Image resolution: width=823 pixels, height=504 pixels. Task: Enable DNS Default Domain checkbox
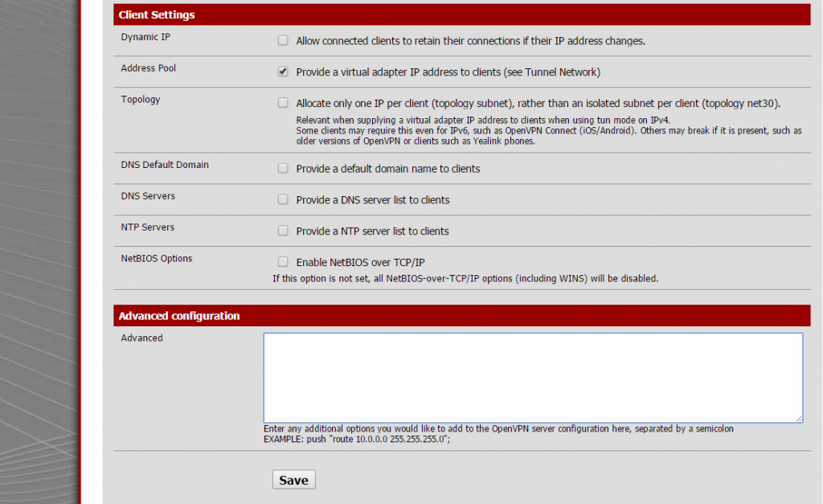tap(283, 168)
